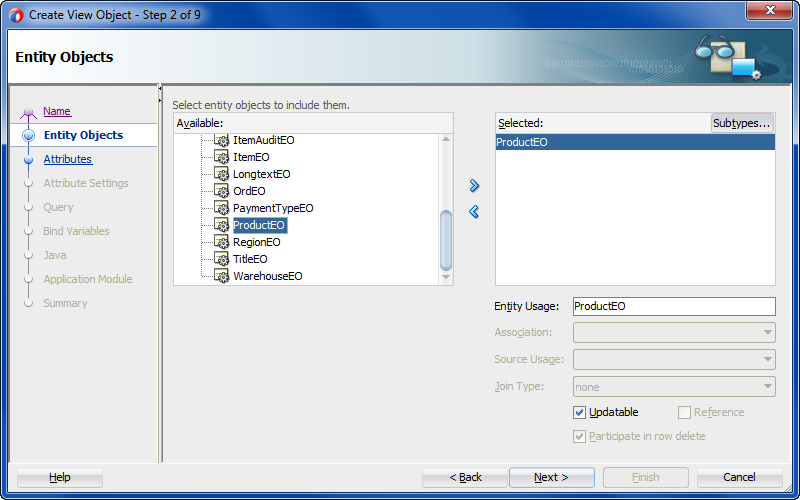Select ProductEO in the Selected list
Image resolution: width=800 pixels, height=500 pixels.
pos(635,142)
